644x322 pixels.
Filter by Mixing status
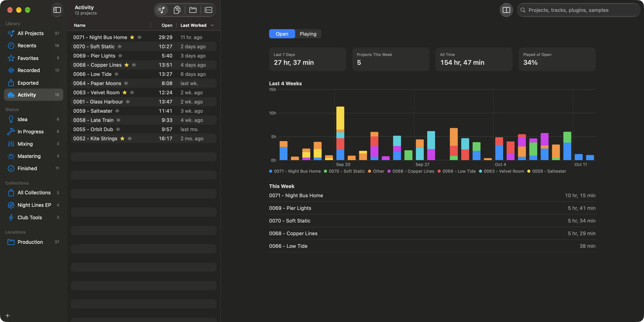[x=33, y=144]
